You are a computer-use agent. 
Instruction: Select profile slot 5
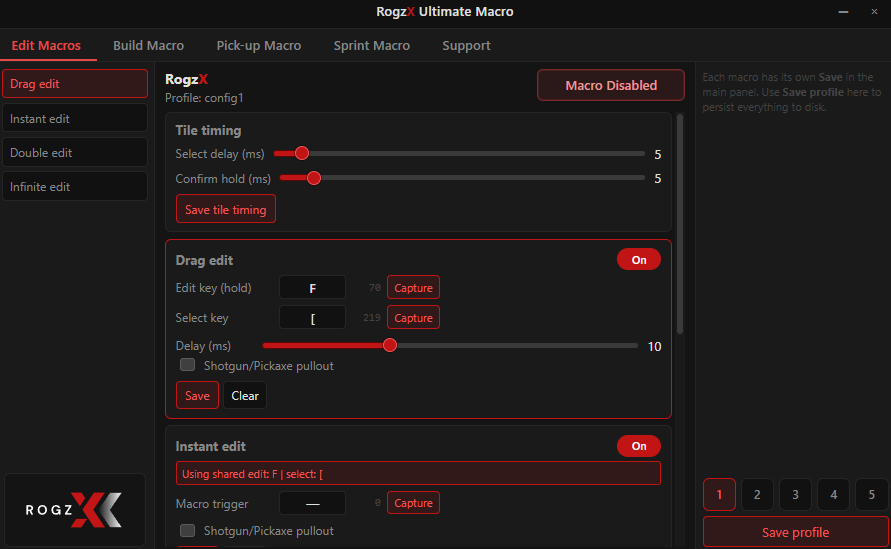tap(872, 494)
